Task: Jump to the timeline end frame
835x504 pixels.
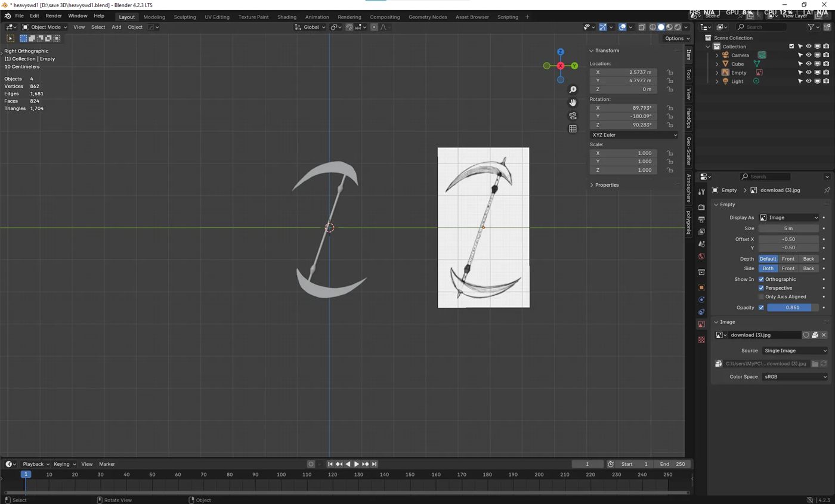Action: [374, 464]
